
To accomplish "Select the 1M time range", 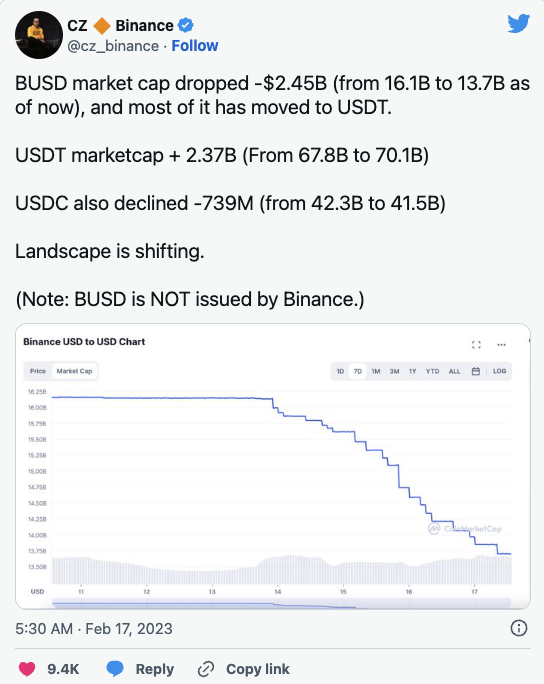I will (x=376, y=371).
